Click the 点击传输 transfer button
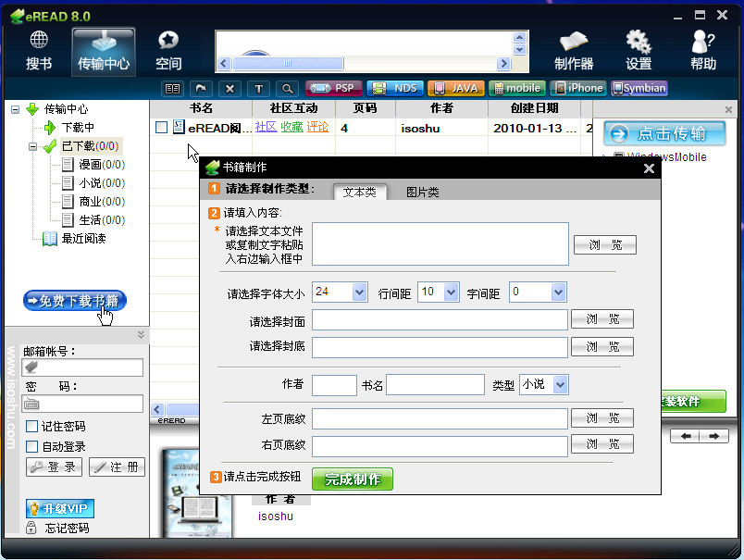The image size is (744, 560). [664, 133]
